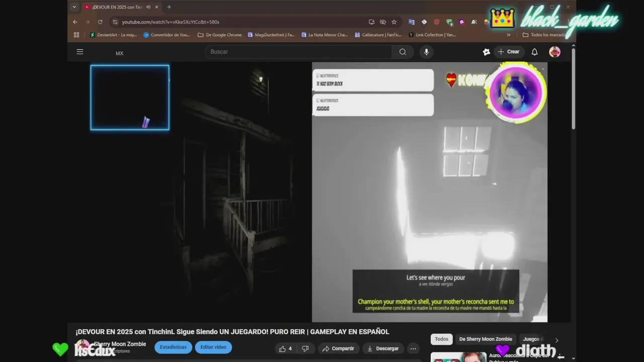This screenshot has width=644, height=362.
Task: Click the install app icon in address bar
Action: coord(371,22)
